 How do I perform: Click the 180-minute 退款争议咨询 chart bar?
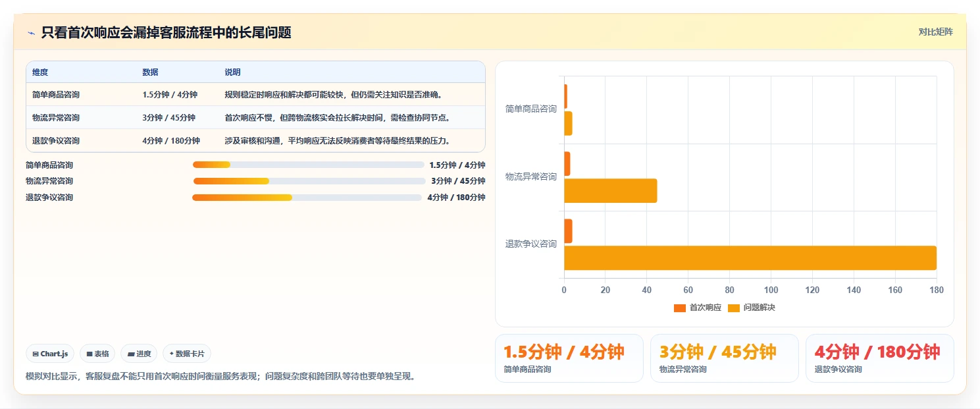[x=750, y=258]
